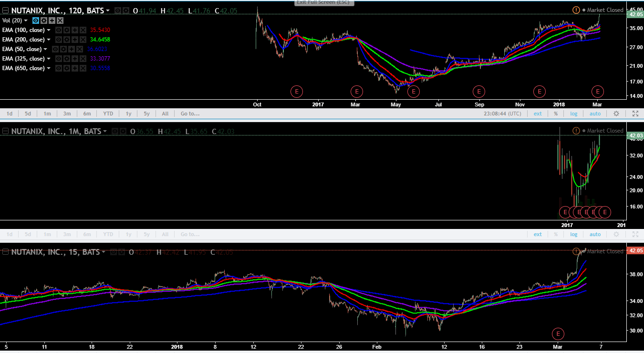The width and height of the screenshot is (644, 353).
Task: Click EMA (200) value 34.6458
Action: click(x=100, y=40)
